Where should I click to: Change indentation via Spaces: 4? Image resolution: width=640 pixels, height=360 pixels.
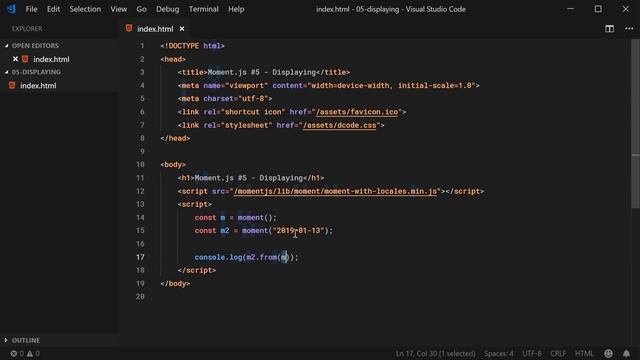(x=499, y=353)
